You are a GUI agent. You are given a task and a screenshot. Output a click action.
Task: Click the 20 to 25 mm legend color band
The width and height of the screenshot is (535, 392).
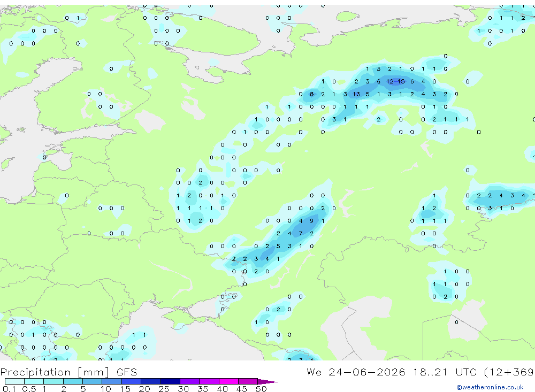(151, 381)
